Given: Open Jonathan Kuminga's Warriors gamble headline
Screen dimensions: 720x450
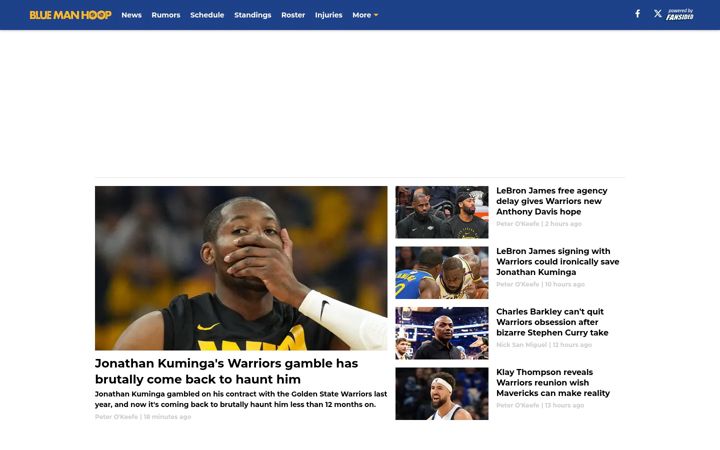Looking at the screenshot, I should (226, 371).
